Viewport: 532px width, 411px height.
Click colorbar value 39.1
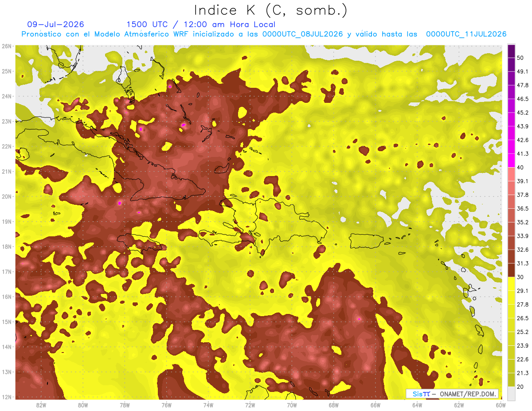click(x=522, y=181)
